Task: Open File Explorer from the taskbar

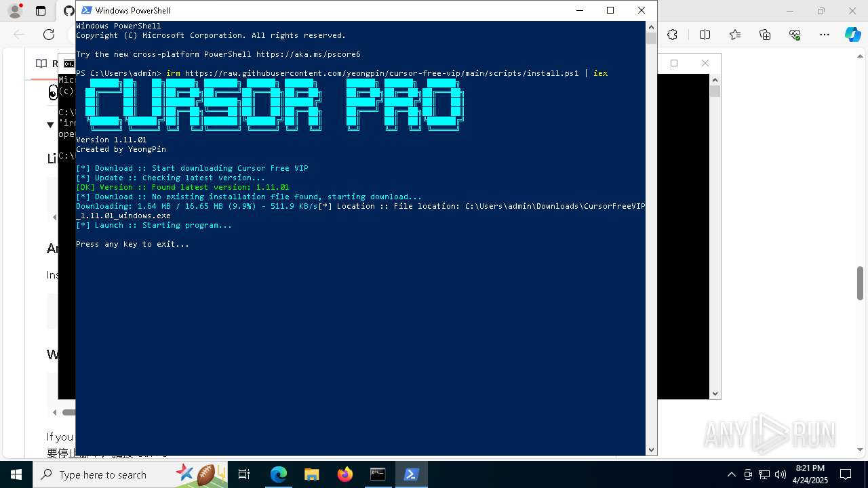Action: coord(311,474)
